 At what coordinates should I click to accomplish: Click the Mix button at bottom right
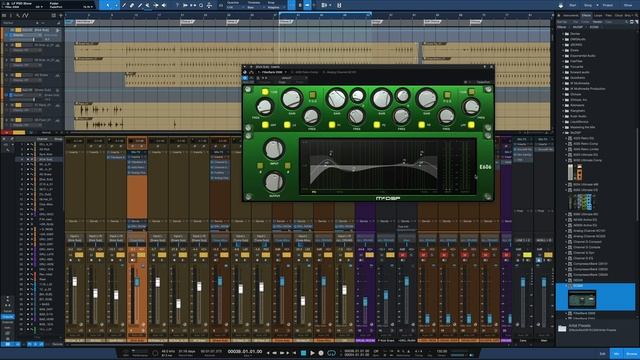(x=616, y=353)
